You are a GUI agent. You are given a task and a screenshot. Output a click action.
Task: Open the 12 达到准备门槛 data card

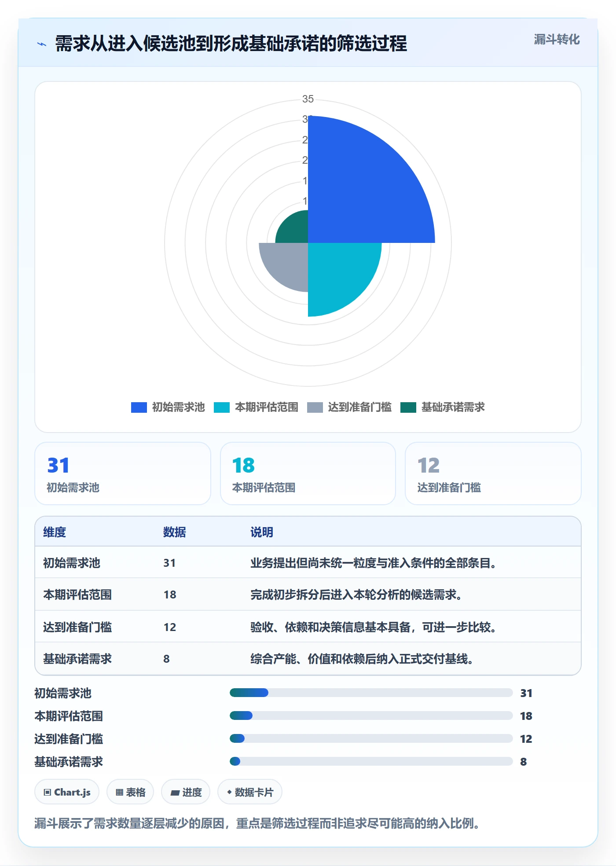coord(493,473)
